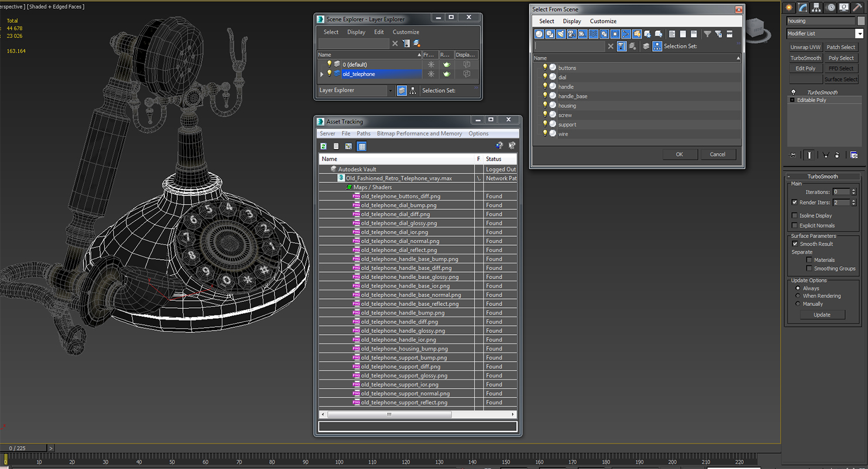This screenshot has height=469, width=868.
Task: Open Bitmap Performance and Memory menu
Action: point(419,134)
